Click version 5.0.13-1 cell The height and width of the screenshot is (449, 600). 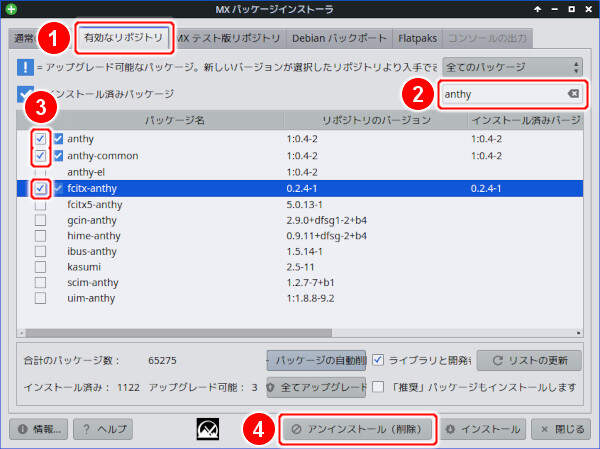click(x=304, y=205)
